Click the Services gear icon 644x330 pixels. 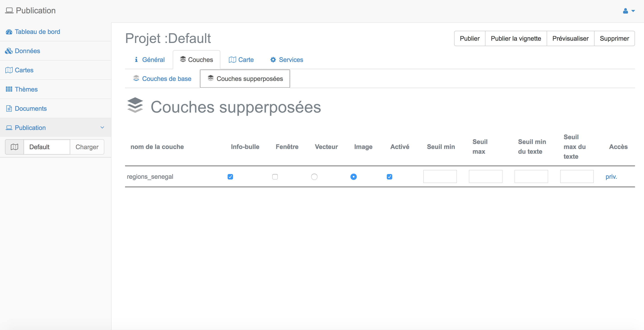click(273, 60)
